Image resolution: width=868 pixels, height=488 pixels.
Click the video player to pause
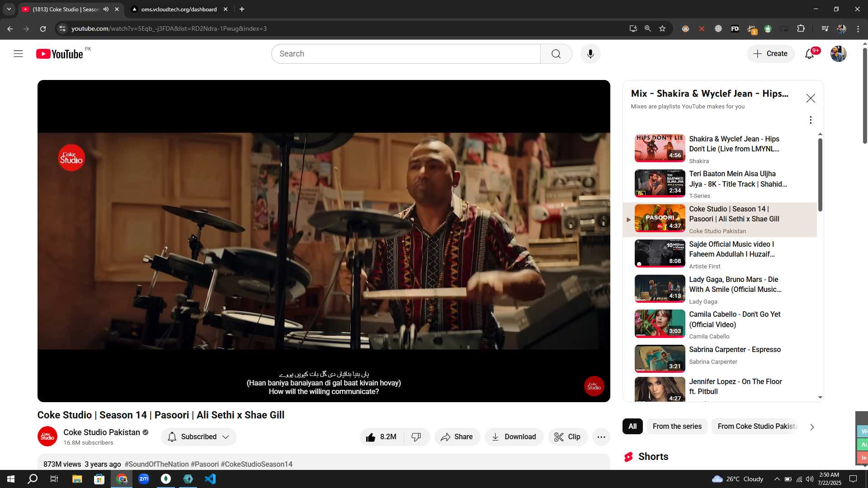pos(324,241)
